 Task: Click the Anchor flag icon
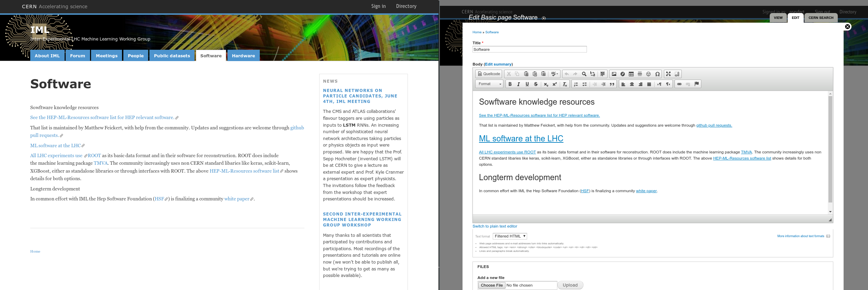[697, 84]
